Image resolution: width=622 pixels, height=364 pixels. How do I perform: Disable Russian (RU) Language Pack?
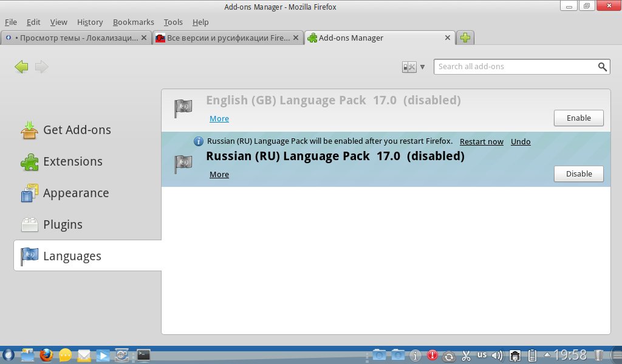tap(578, 174)
